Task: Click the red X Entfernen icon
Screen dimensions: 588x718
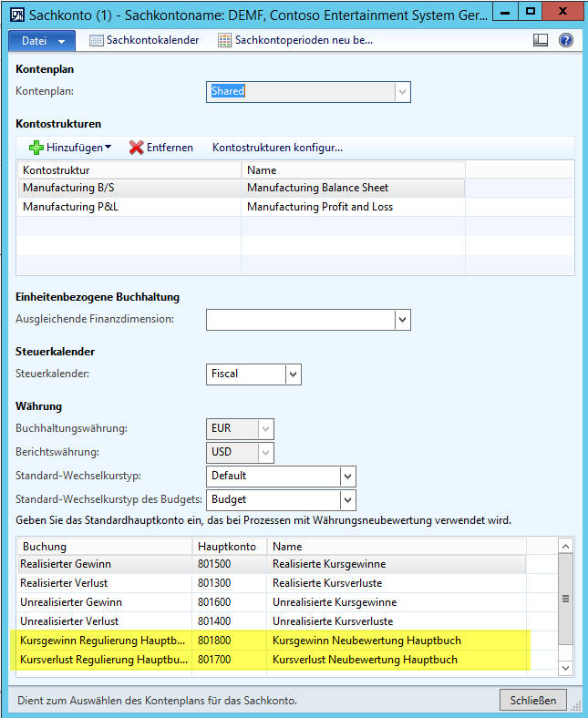Action: click(137, 148)
